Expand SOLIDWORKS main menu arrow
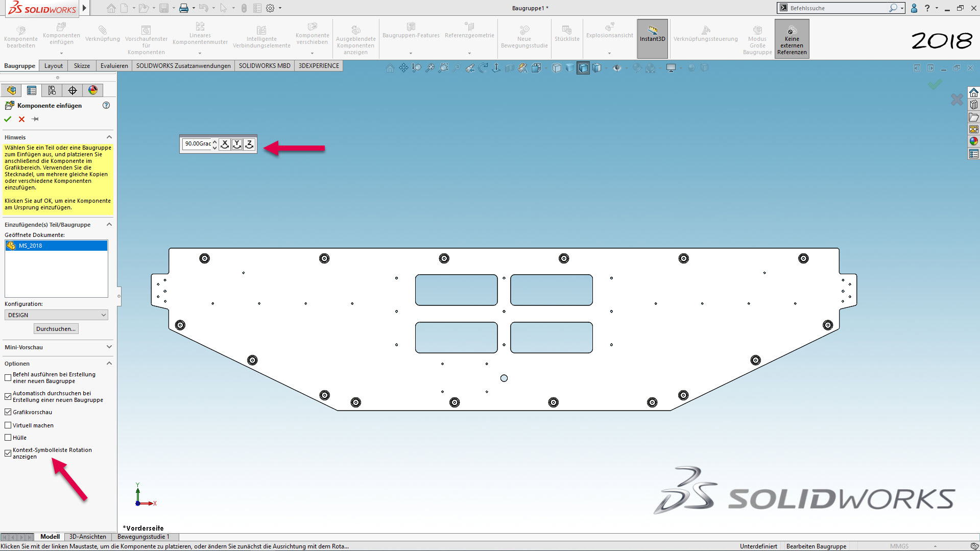Screen dimensions: 980x551 click(85, 8)
